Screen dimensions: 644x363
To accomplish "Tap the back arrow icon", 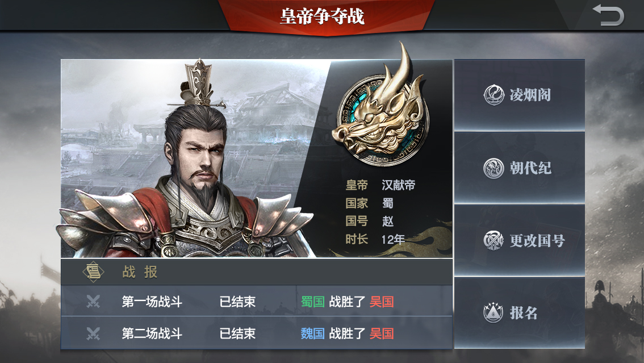I will click(608, 15).
